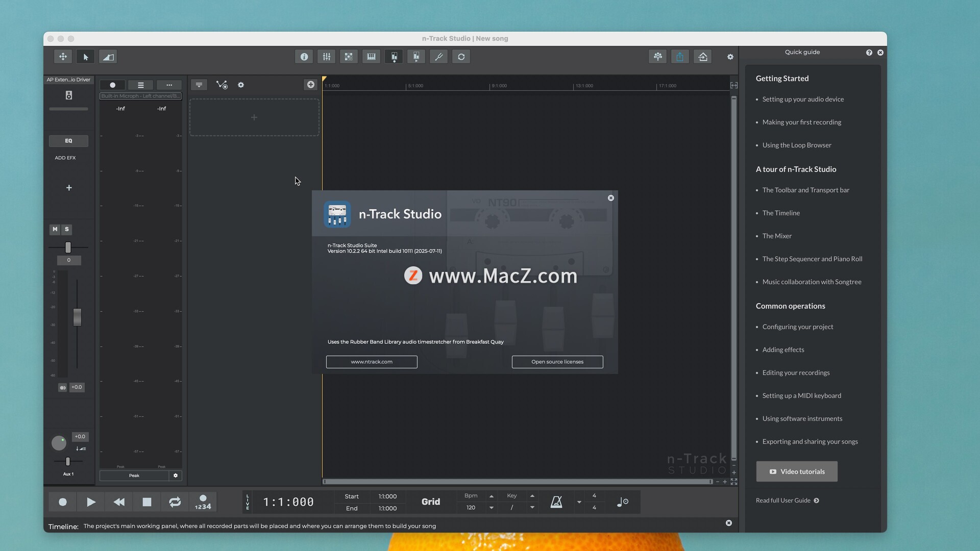Click the master volume fader handle
Screen dimensions: 980x551
[77, 317]
